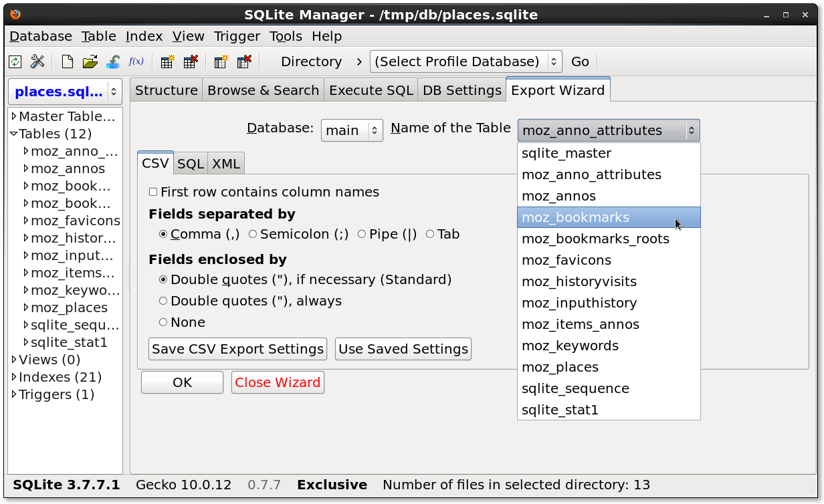Click the New Database blank page icon
The image size is (824, 504).
tap(67, 61)
